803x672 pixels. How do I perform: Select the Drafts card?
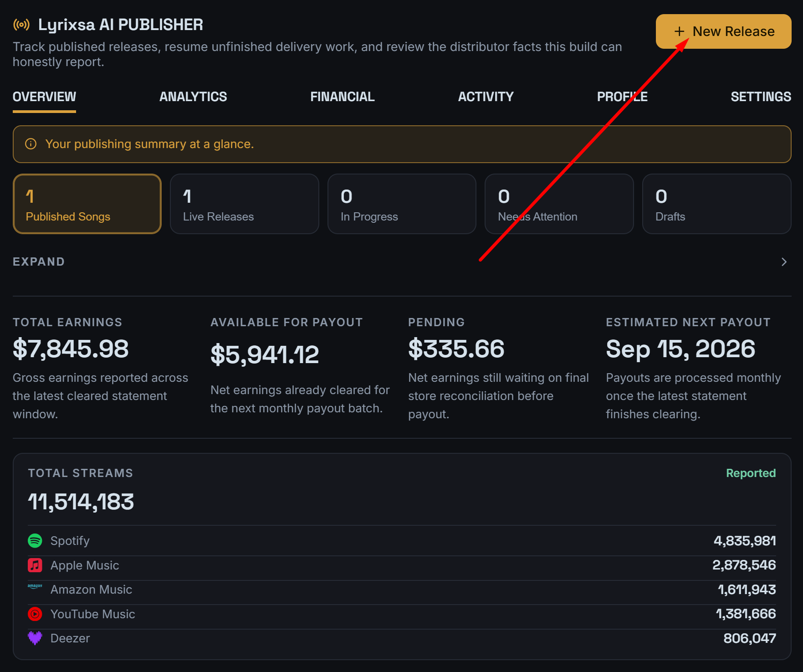click(717, 204)
